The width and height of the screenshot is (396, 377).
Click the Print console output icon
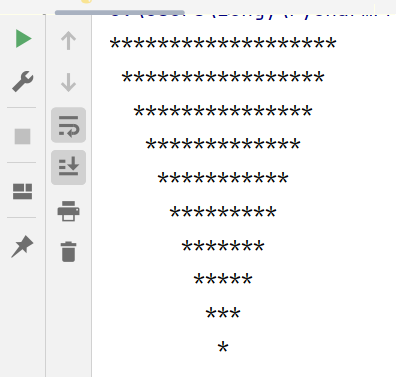[x=68, y=211]
